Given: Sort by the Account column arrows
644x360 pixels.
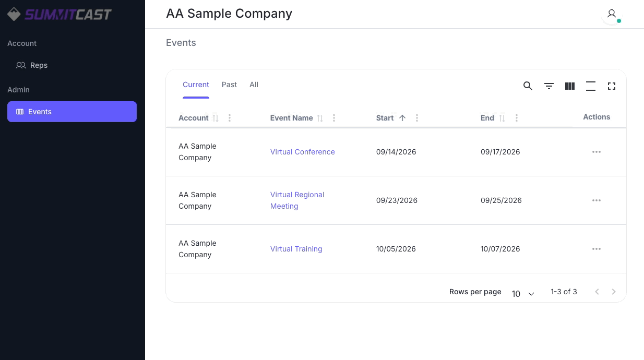Looking at the screenshot, I should 216,118.
